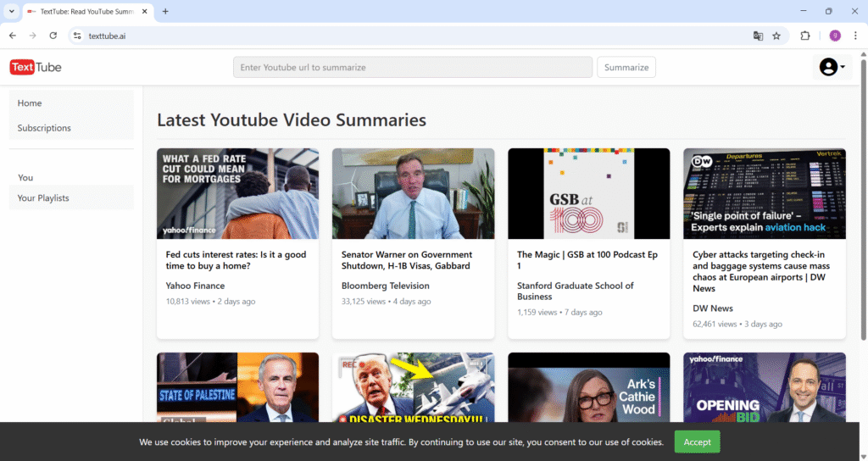Open the Cyber attacks European airports video title
Image resolution: width=868 pixels, height=461 pixels.
point(759,271)
